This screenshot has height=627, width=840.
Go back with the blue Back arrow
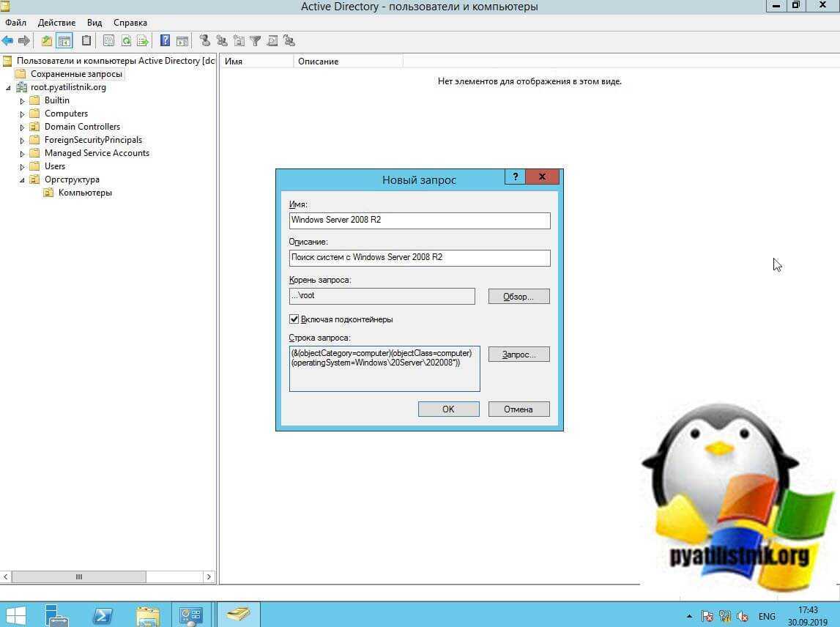[7, 41]
